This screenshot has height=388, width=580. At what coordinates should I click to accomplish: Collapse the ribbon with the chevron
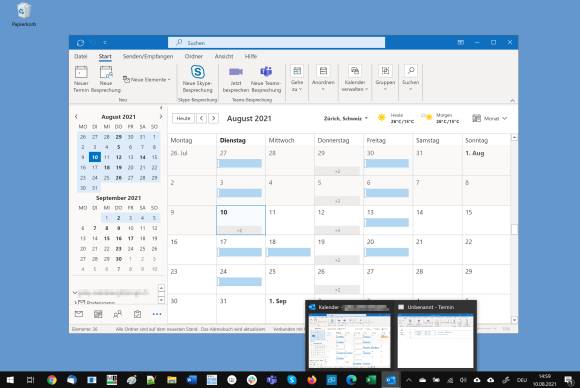(x=512, y=100)
